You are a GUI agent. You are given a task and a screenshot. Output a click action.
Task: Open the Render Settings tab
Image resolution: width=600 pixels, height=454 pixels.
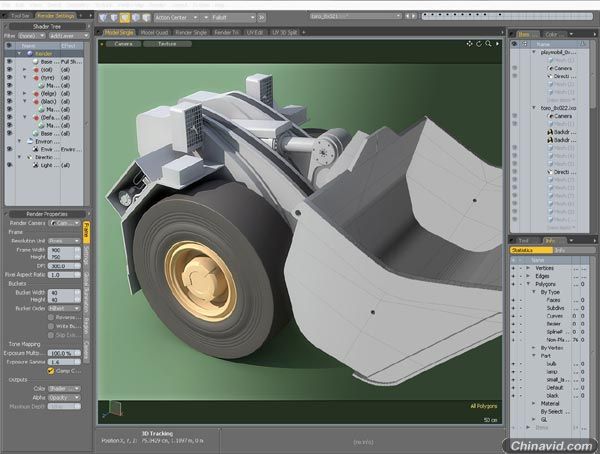[56, 17]
